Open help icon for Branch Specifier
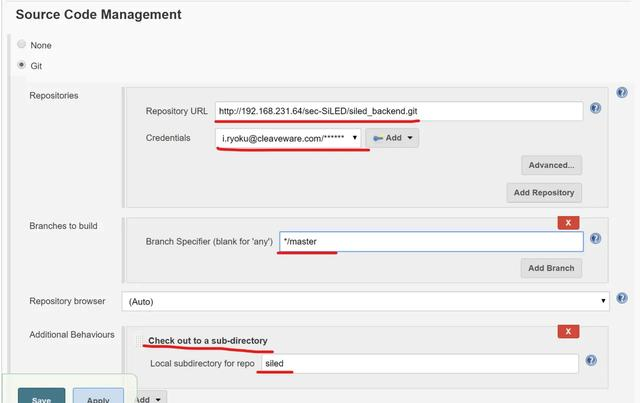Screen dimensions: 640x403 (596, 238)
